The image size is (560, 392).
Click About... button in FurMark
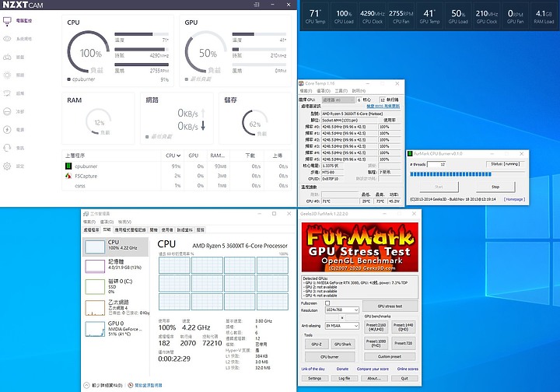click(x=374, y=378)
